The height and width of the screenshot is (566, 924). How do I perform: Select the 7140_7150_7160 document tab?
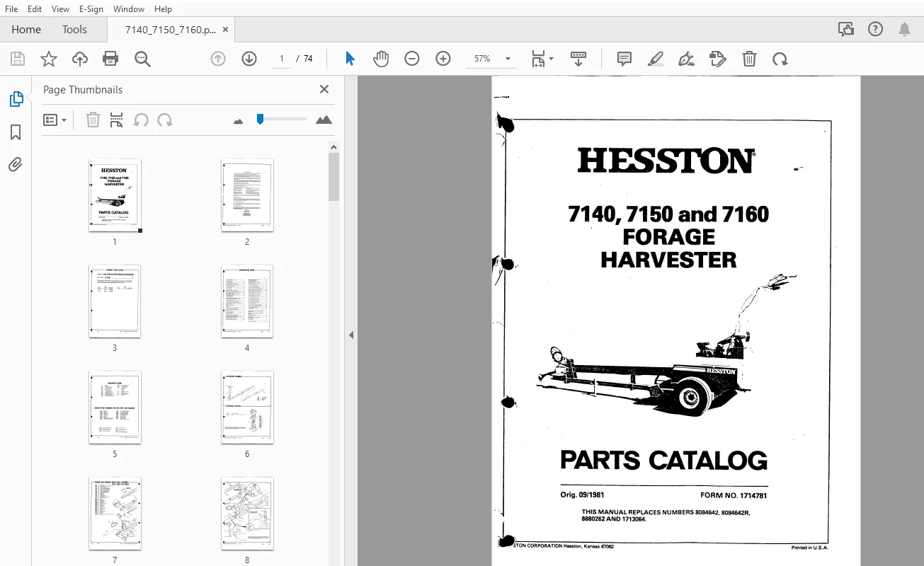[170, 30]
